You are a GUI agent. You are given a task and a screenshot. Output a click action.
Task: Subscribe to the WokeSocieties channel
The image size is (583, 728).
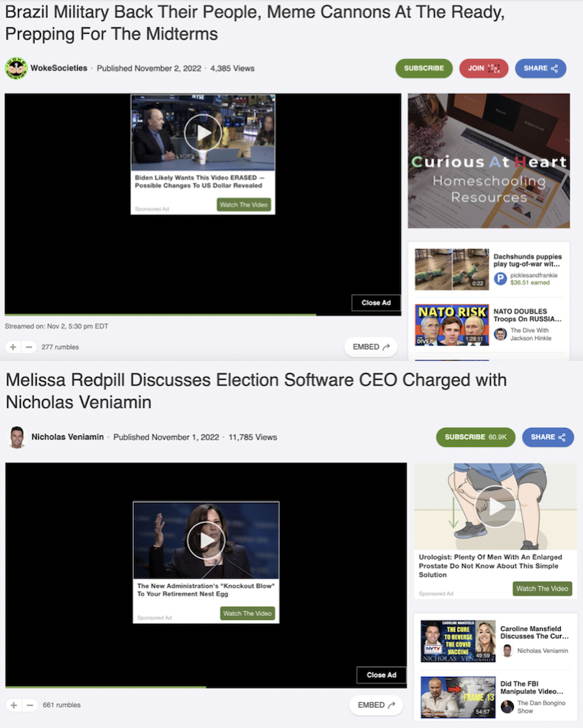423,68
